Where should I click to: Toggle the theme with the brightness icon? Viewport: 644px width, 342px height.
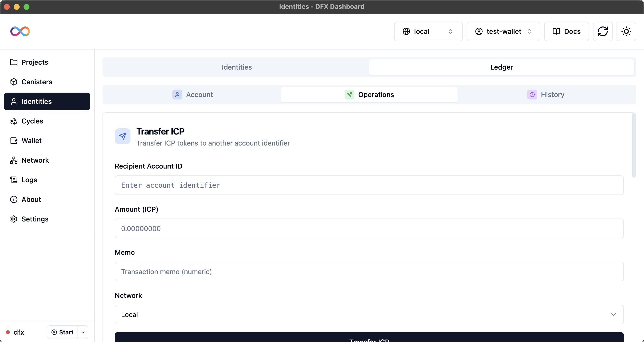pos(626,31)
